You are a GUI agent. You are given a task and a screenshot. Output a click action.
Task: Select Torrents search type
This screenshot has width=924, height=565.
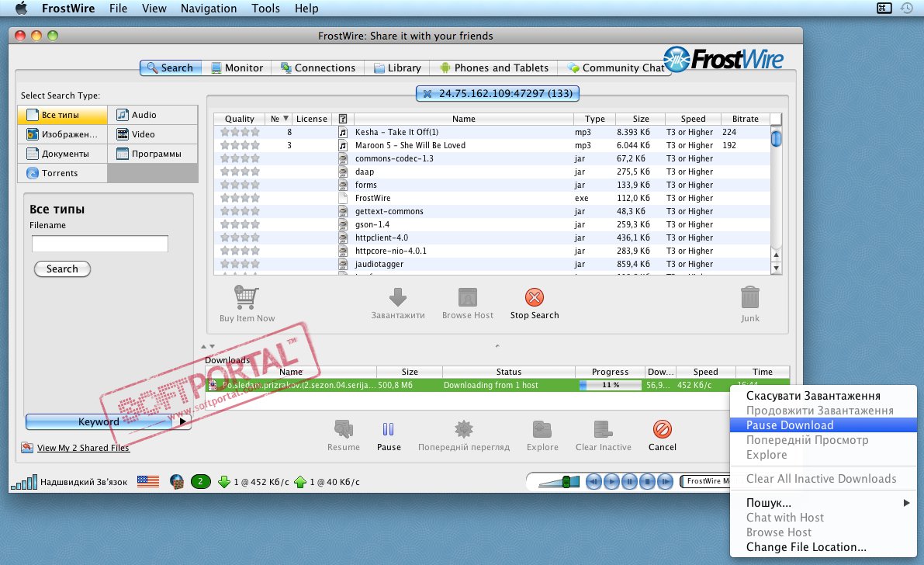click(x=63, y=173)
